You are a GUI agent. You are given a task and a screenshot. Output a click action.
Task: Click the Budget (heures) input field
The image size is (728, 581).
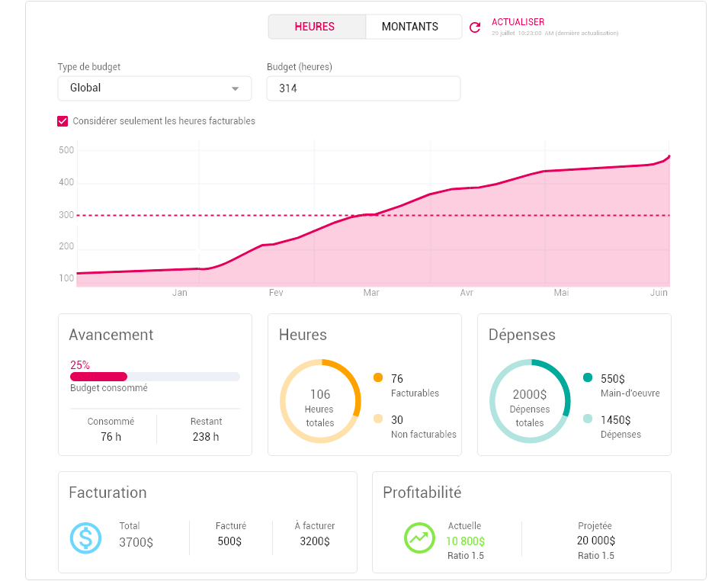tap(364, 88)
